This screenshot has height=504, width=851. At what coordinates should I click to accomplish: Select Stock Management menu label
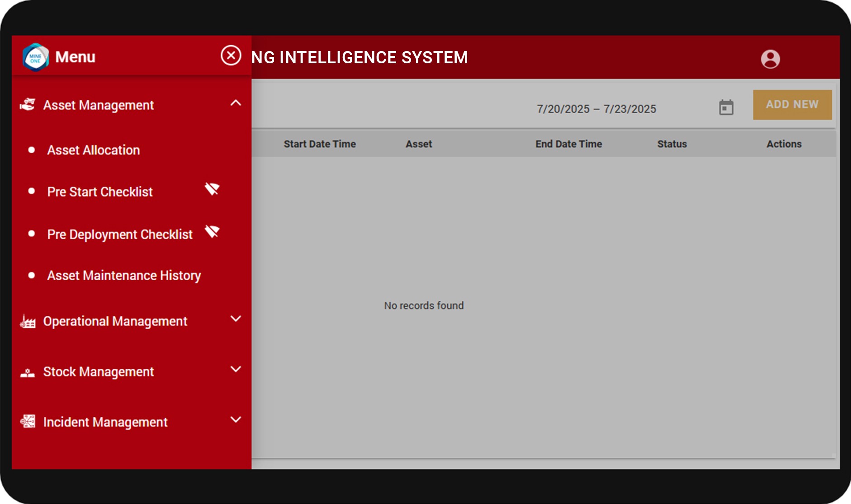[x=99, y=372]
